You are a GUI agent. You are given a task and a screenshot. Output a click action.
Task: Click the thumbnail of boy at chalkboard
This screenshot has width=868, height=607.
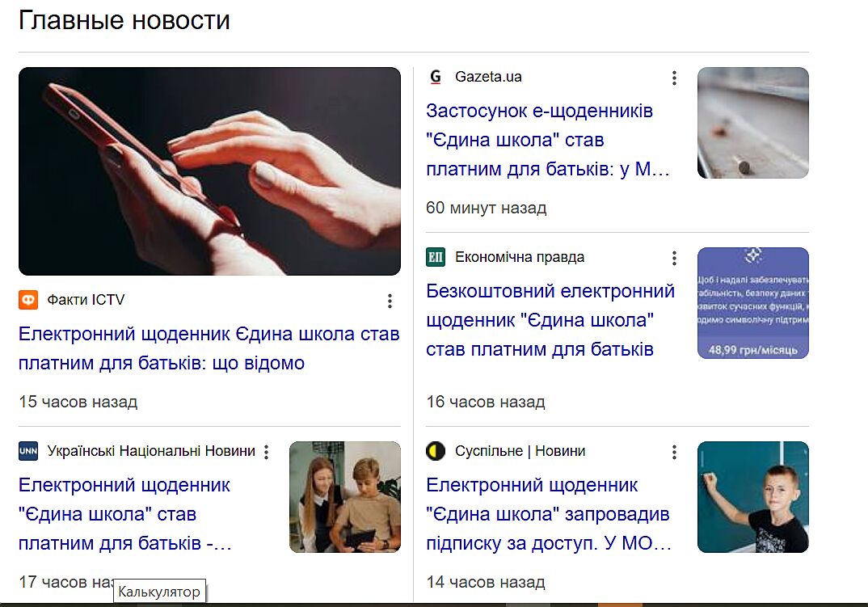pos(753,497)
